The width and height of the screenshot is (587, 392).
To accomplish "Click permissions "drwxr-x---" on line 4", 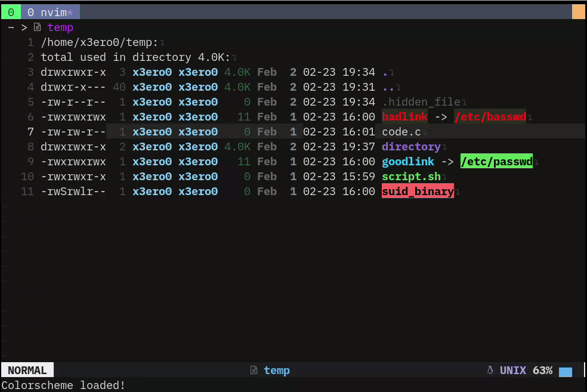I will point(73,87).
